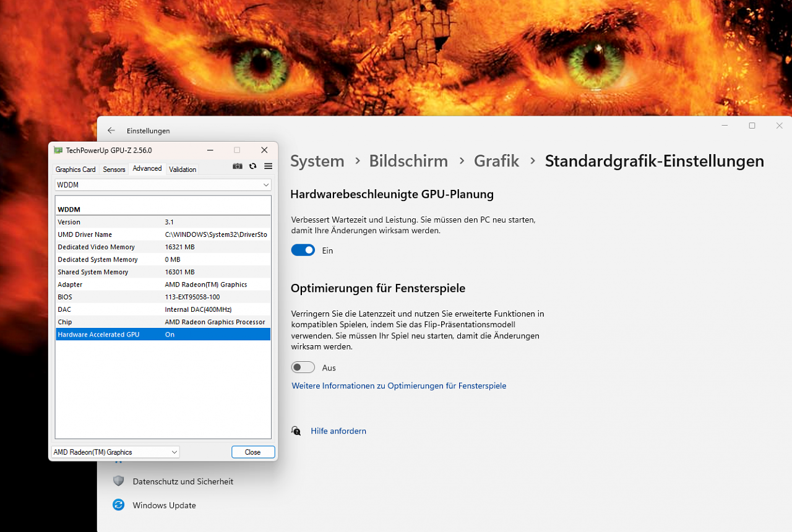The image size is (792, 532).
Task: Click the Hilfe anfordern link
Action: click(338, 431)
